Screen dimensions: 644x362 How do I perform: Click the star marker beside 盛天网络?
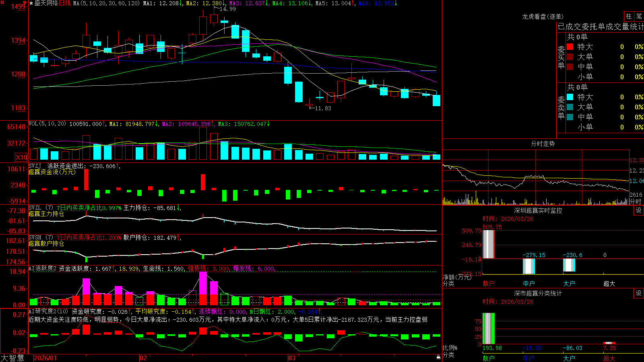tap(31, 3)
